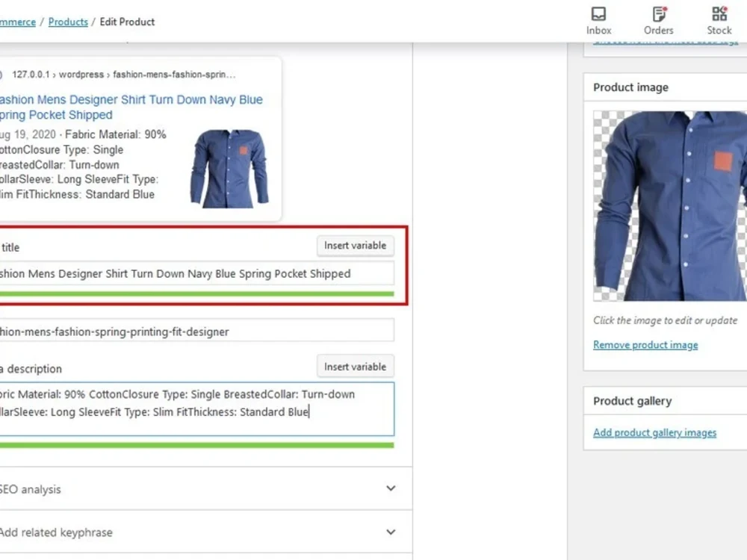Image resolution: width=747 pixels, height=560 pixels.
Task: Click Insert variable button for meta description
Action: pos(356,367)
